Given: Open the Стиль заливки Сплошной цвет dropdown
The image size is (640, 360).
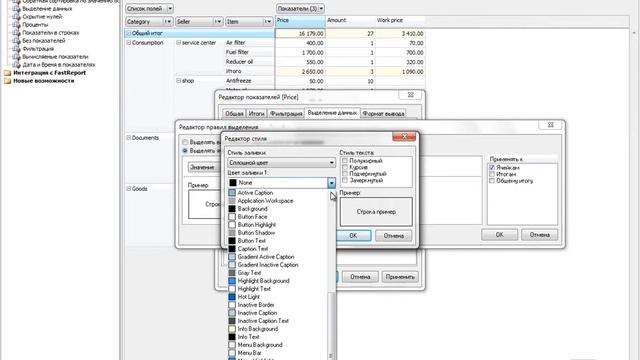Looking at the screenshot, I should tap(281, 163).
